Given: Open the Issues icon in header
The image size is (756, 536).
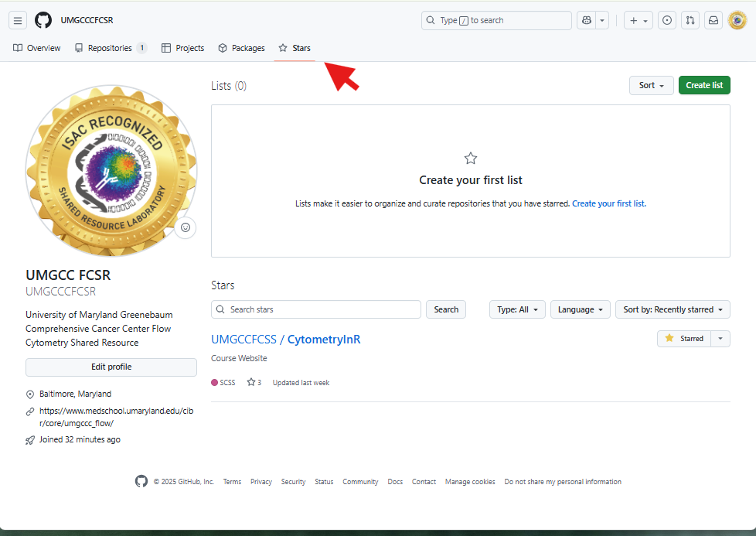Looking at the screenshot, I should 667,20.
